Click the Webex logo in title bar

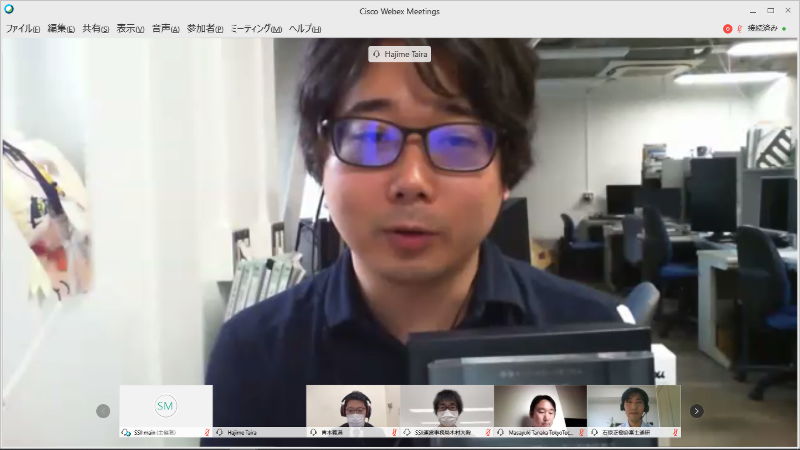(x=9, y=10)
